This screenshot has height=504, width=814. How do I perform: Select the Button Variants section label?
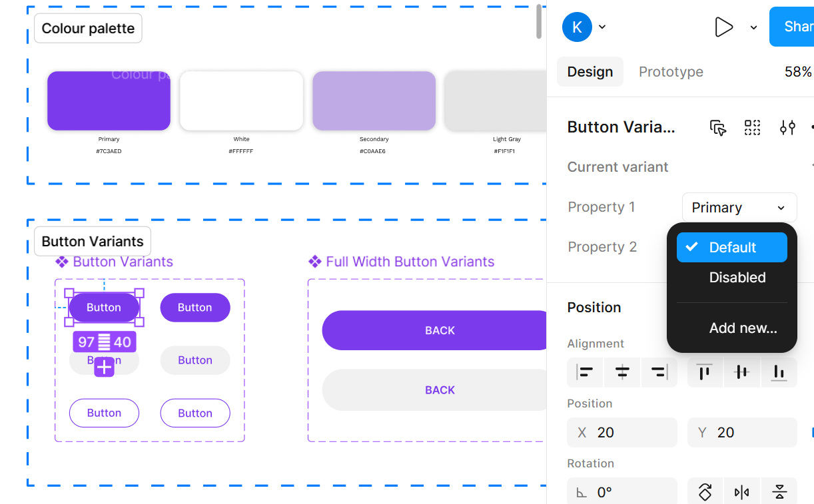[x=93, y=242]
